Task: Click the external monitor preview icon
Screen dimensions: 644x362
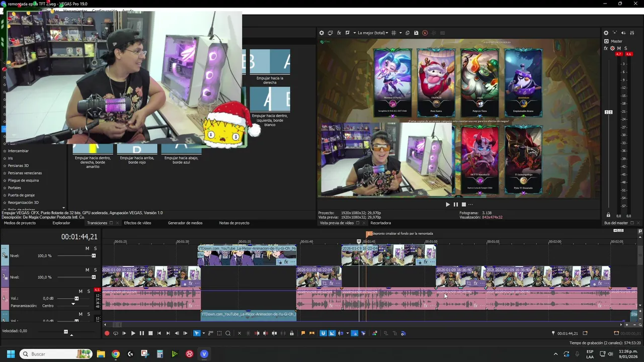Action: coord(330,33)
